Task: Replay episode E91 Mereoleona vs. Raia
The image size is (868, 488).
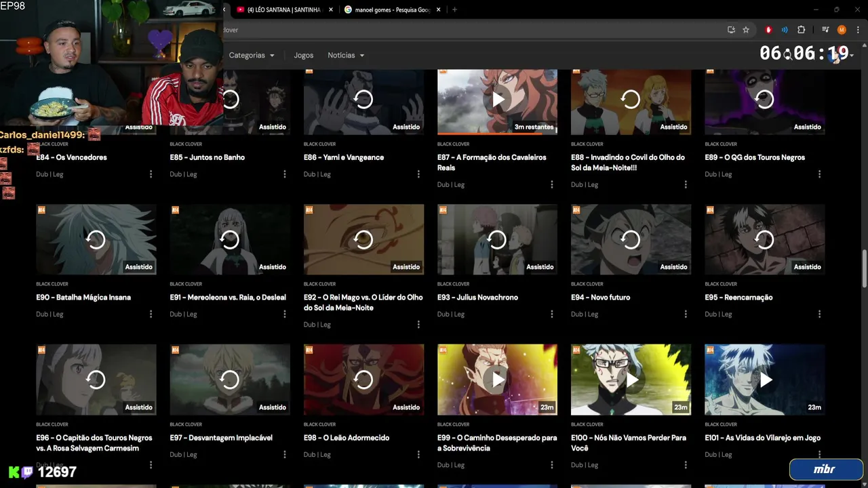Action: 230,240
